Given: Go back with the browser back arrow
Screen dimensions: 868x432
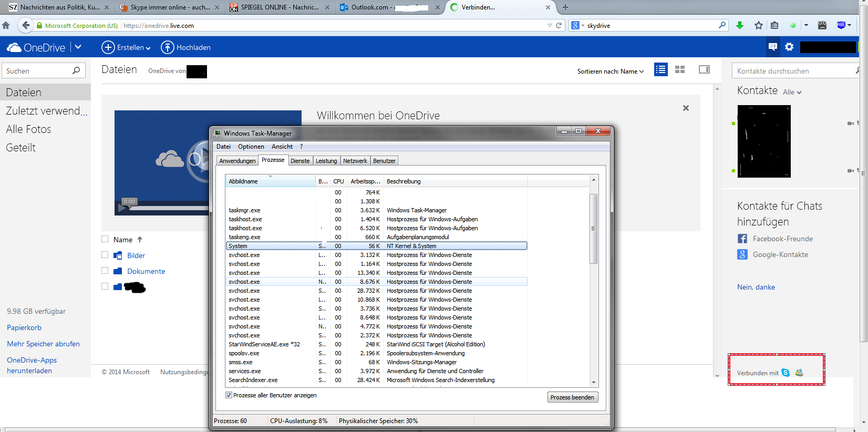Looking at the screenshot, I should [25, 25].
